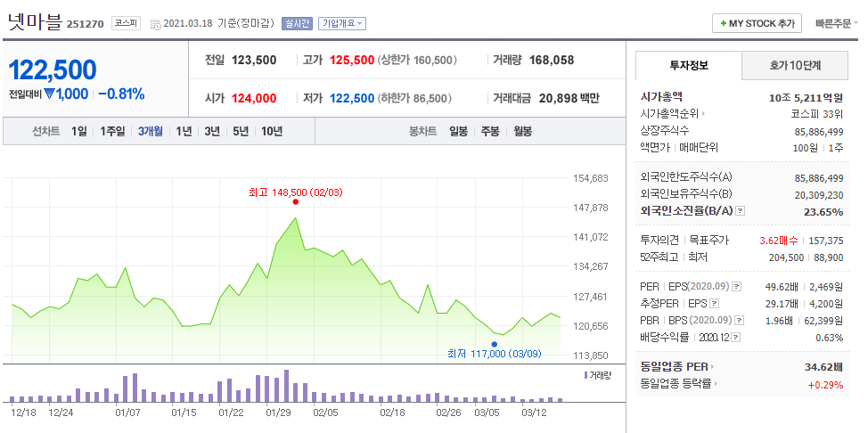Image resolution: width=868 pixels, height=433 pixels.
Task: Click arrow icon next to 동일업종 등락률
Action: [x=716, y=384]
